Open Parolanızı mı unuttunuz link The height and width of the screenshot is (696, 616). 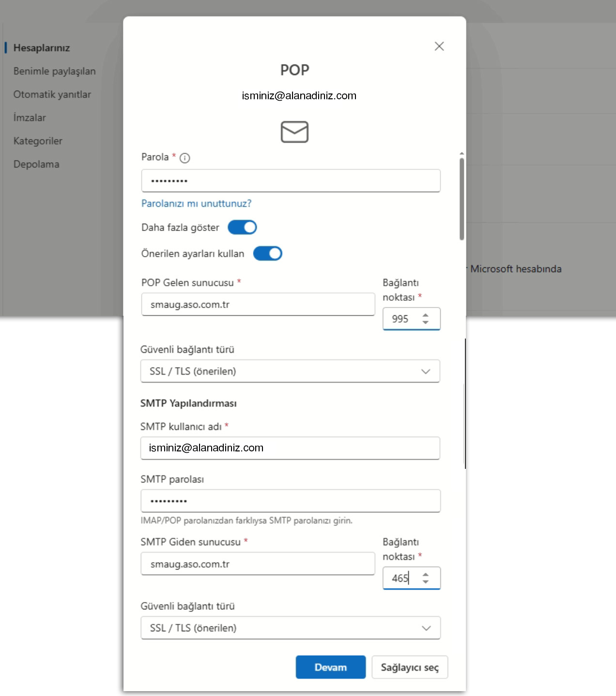coord(196,203)
